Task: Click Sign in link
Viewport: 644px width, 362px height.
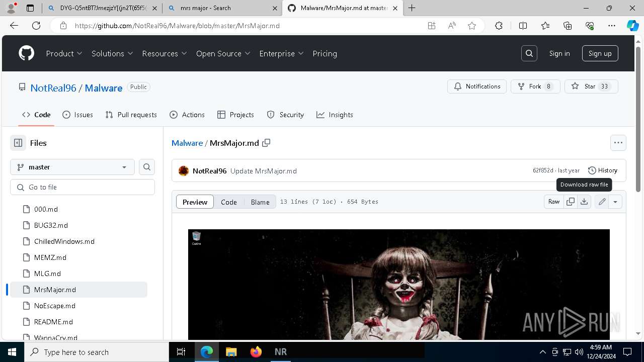Action: tap(559, 53)
